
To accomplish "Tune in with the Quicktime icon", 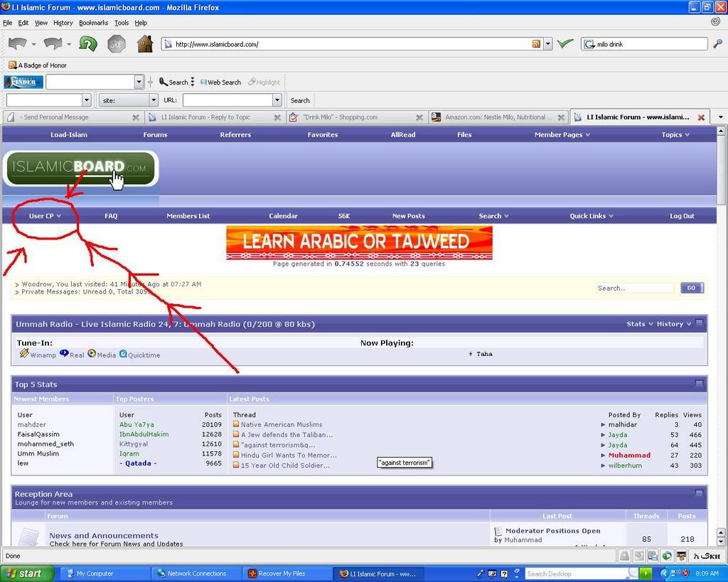I will (x=123, y=354).
